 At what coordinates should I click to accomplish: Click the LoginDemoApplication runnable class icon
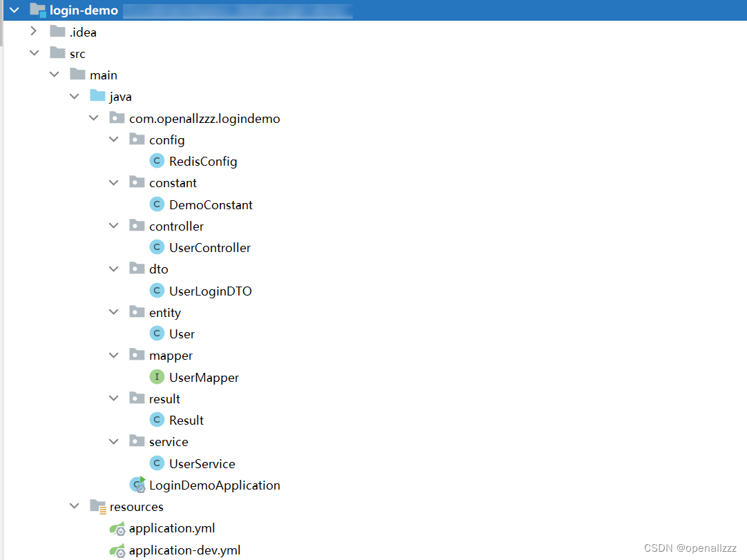137,484
